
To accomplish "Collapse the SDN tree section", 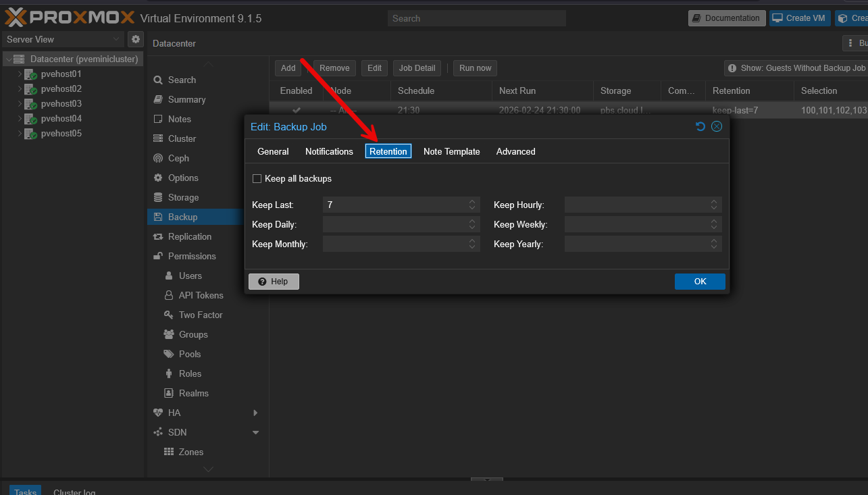I will coord(255,432).
